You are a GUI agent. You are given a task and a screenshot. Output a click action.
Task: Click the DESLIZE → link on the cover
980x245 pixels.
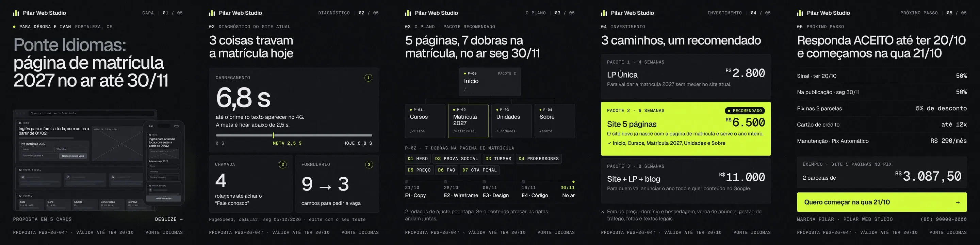click(169, 219)
